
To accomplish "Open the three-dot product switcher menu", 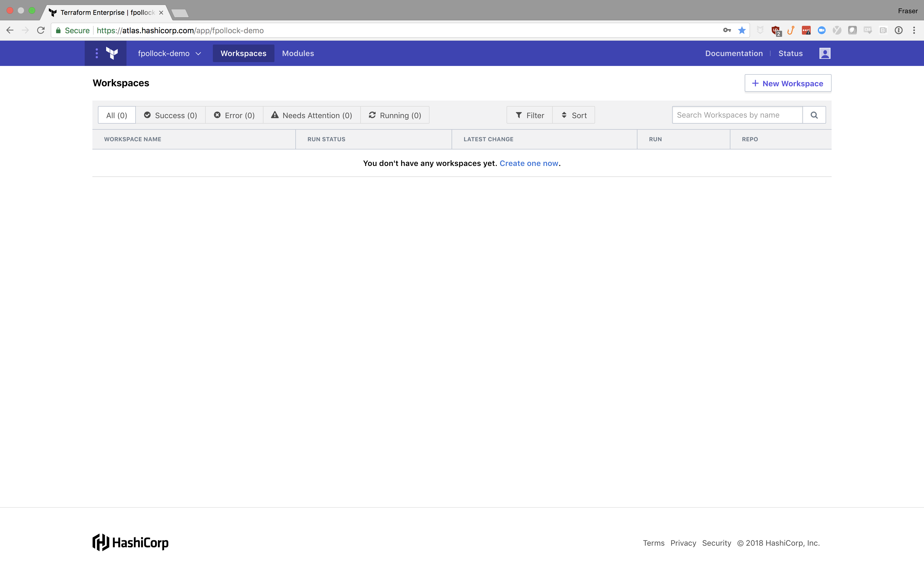I will 97,53.
